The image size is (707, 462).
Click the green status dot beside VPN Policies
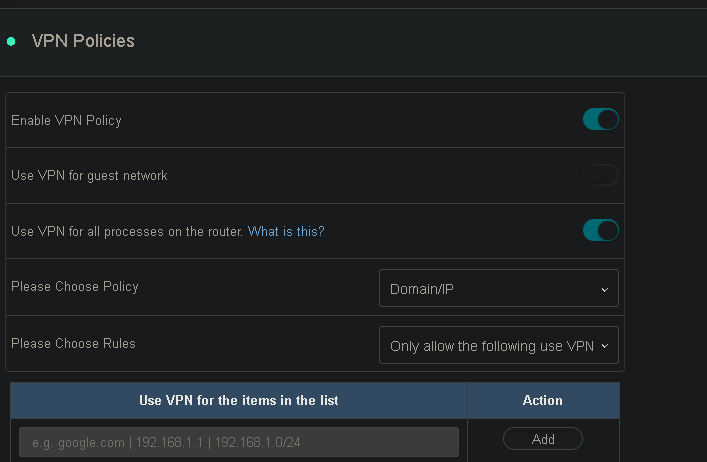(x=11, y=42)
